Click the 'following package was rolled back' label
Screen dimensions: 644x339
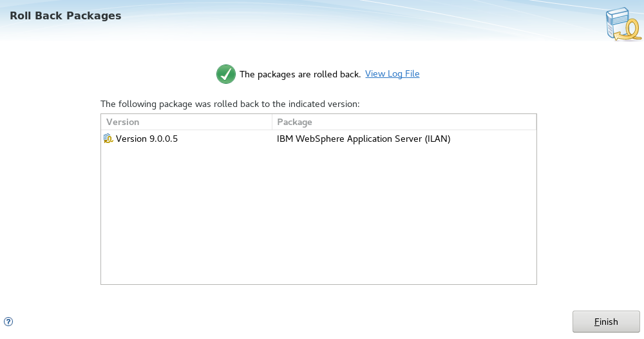(x=230, y=104)
